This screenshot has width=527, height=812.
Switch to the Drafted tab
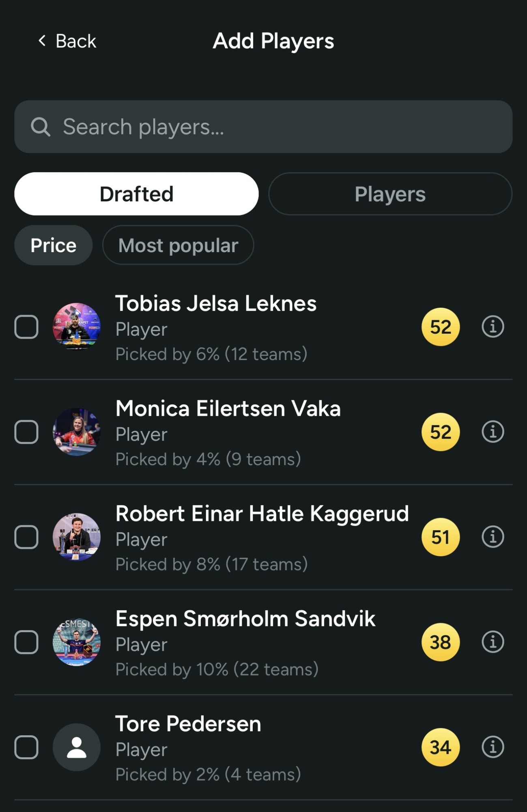[136, 194]
